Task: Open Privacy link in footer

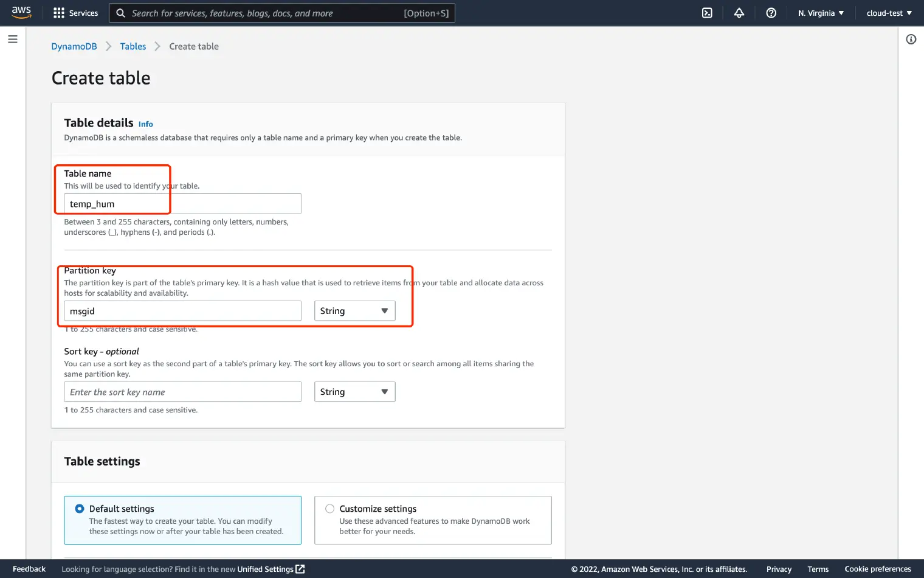Action: [x=779, y=569]
